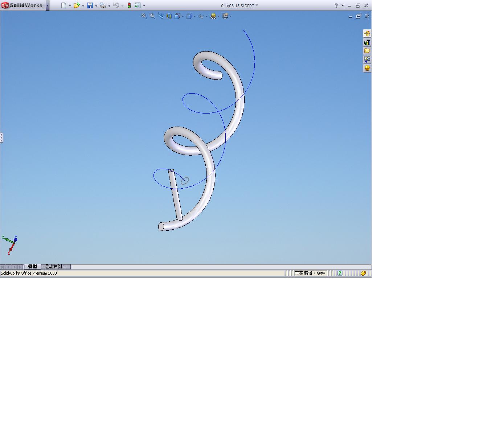Image resolution: width=487 pixels, height=448 pixels.
Task: Click the 04-q03-15.SLDPRT title text
Action: (240, 6)
